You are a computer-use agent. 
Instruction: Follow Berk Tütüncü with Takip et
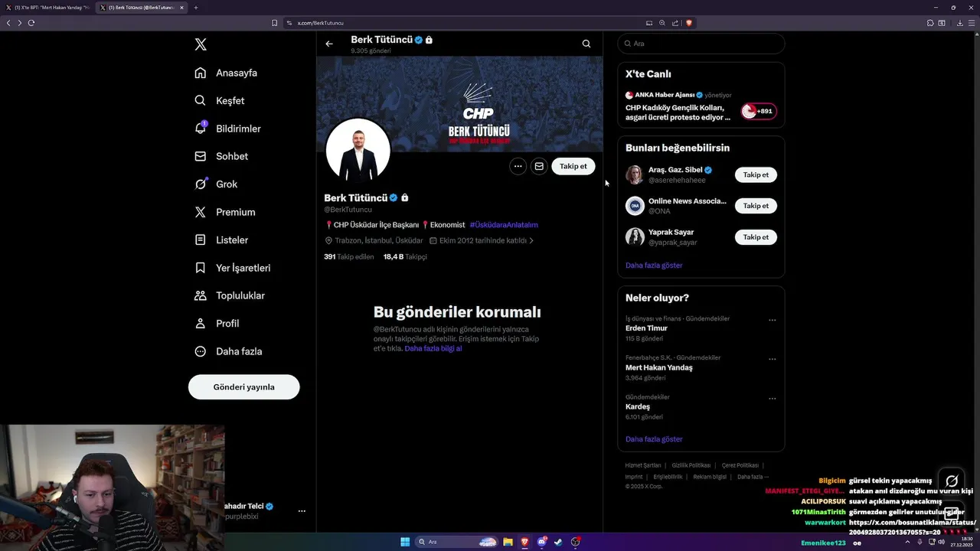click(x=573, y=166)
